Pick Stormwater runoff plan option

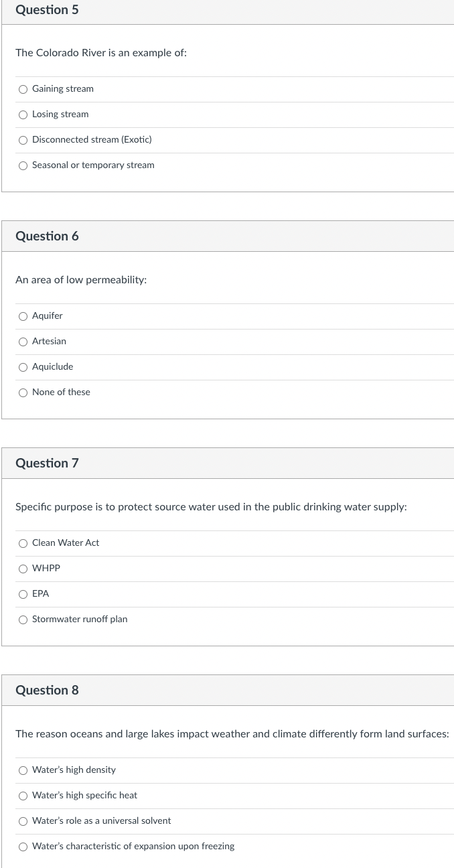23,620
